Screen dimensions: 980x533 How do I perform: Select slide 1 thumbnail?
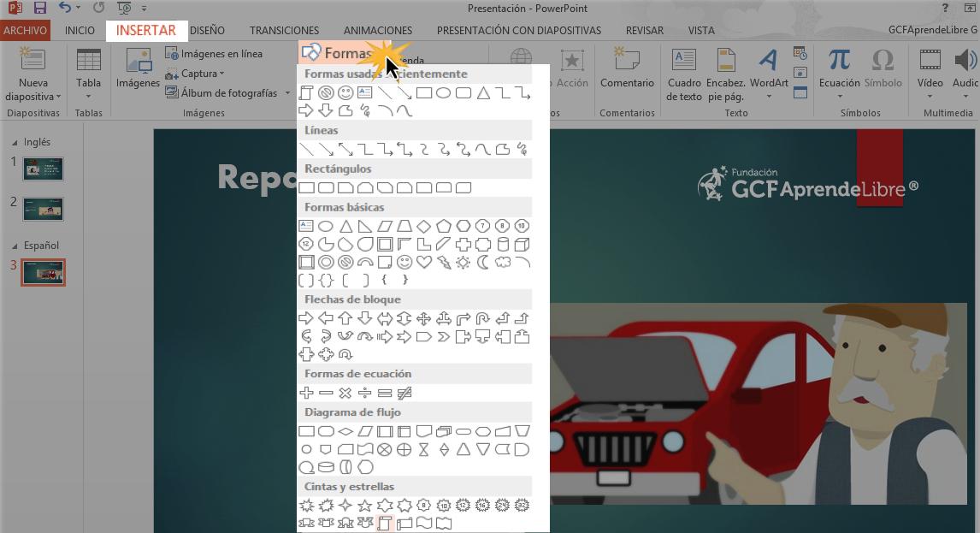click(x=43, y=169)
